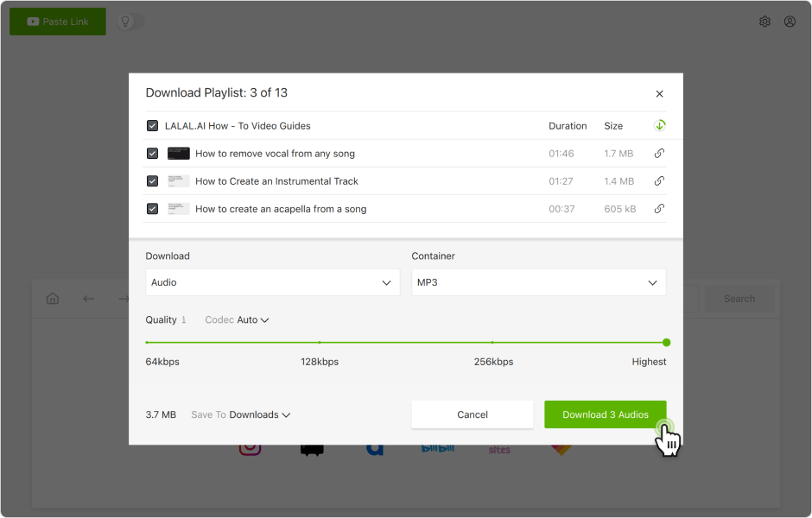The height and width of the screenshot is (518, 812).
Task: Click the Size column header
Action: [613, 126]
